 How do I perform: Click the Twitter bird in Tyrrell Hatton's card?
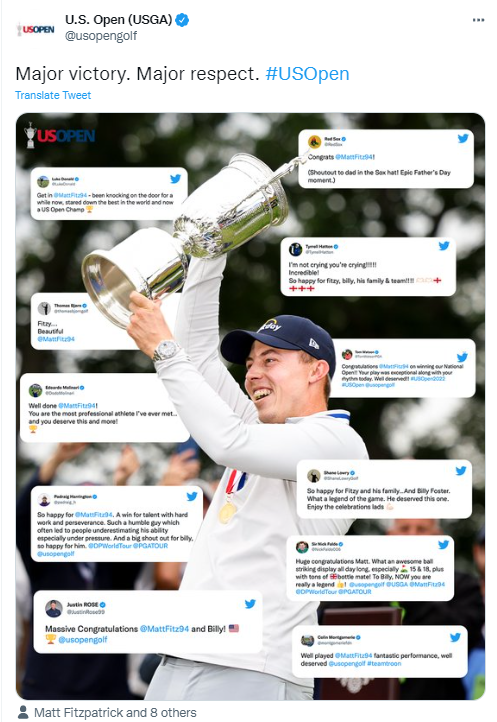(x=444, y=246)
